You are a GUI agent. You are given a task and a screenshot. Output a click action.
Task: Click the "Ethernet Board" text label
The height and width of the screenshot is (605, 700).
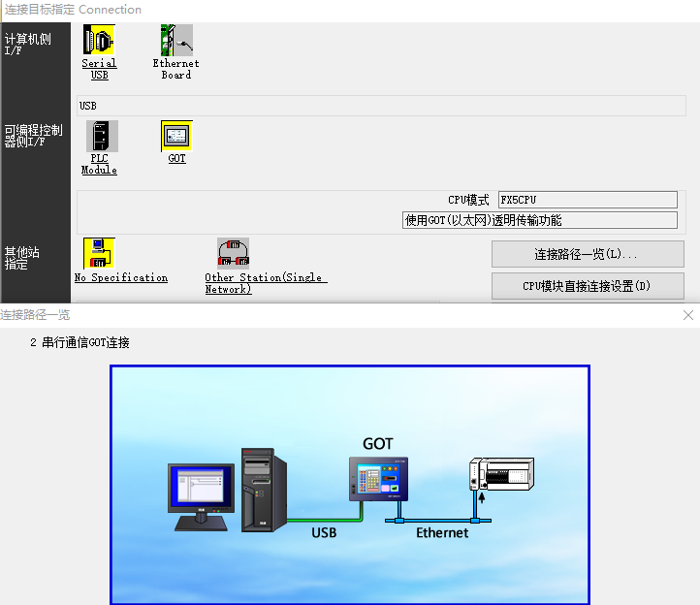coord(176,69)
